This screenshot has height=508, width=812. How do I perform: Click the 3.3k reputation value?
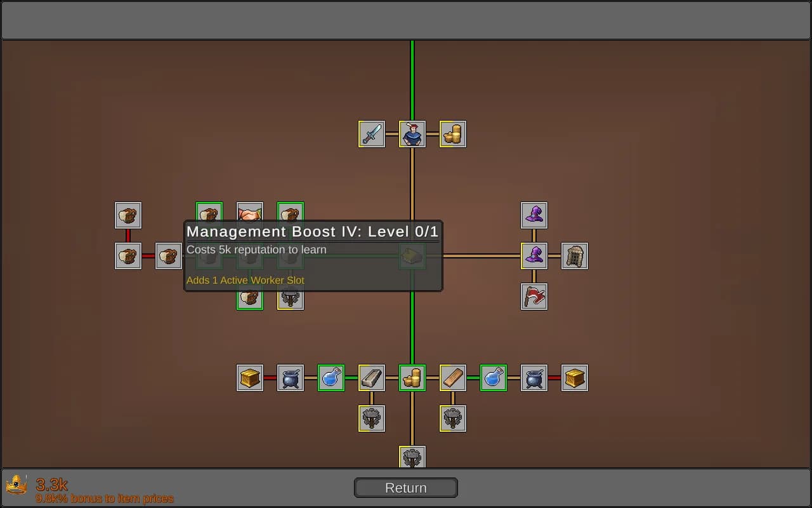point(51,485)
